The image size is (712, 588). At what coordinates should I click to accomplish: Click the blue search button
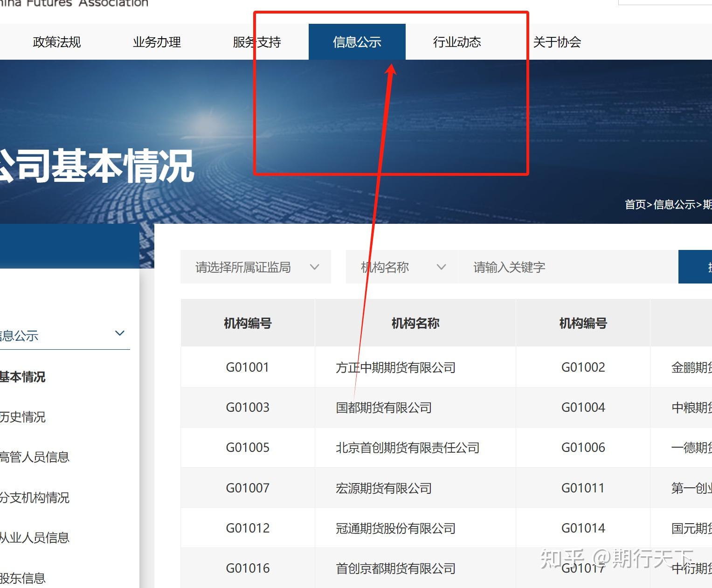point(695,267)
